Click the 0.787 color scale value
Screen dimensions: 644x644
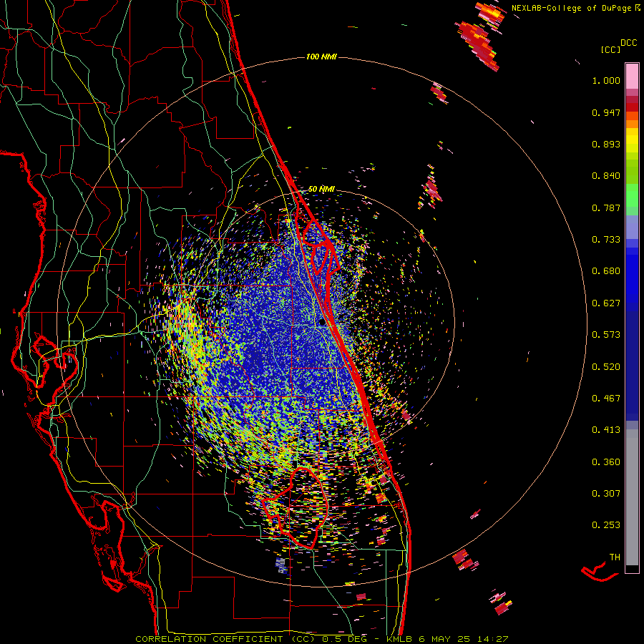(x=606, y=208)
